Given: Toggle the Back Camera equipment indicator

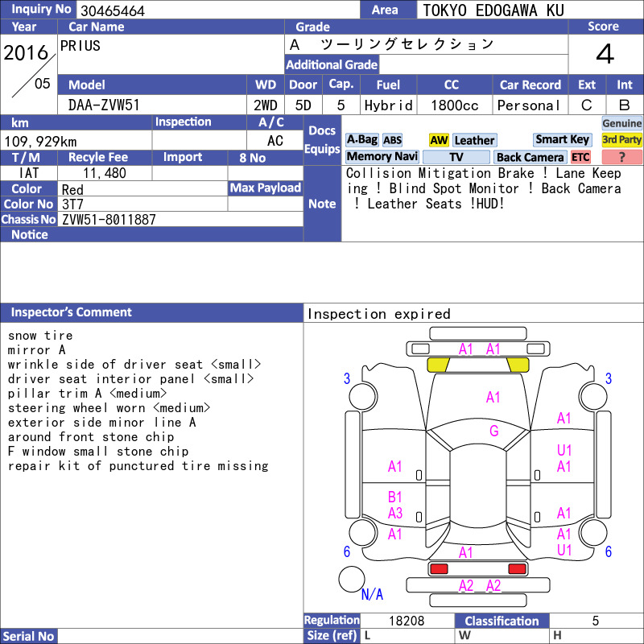Looking at the screenshot, I should click(x=530, y=157).
